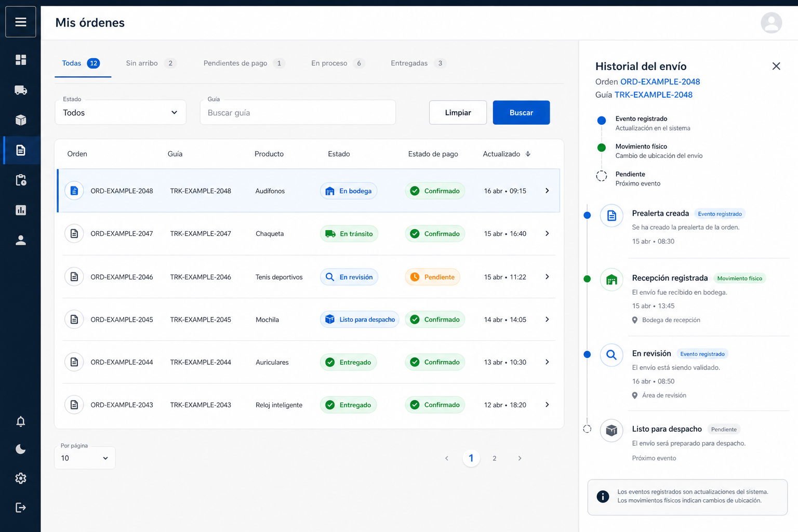Click the En revisión magnifier icon in timeline
Screen dimensions: 798x532
click(x=611, y=355)
